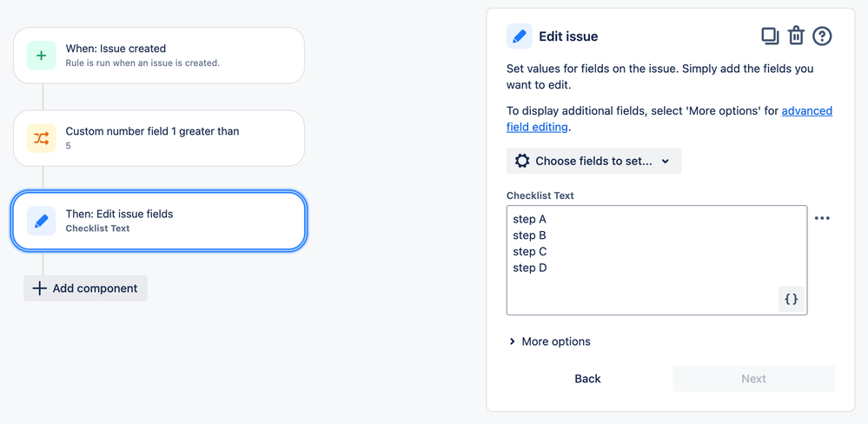Insert smart value with curly braces button
Screen dimensions: 868x424
(x=791, y=299)
